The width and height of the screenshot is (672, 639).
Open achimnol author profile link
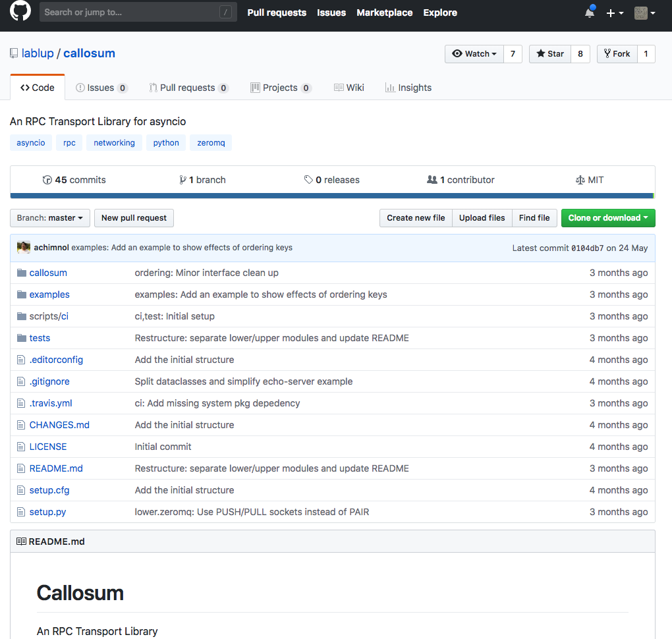click(51, 248)
